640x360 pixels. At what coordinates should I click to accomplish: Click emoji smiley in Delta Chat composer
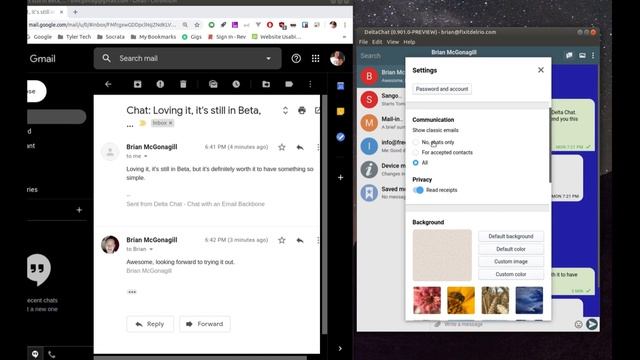click(x=578, y=324)
